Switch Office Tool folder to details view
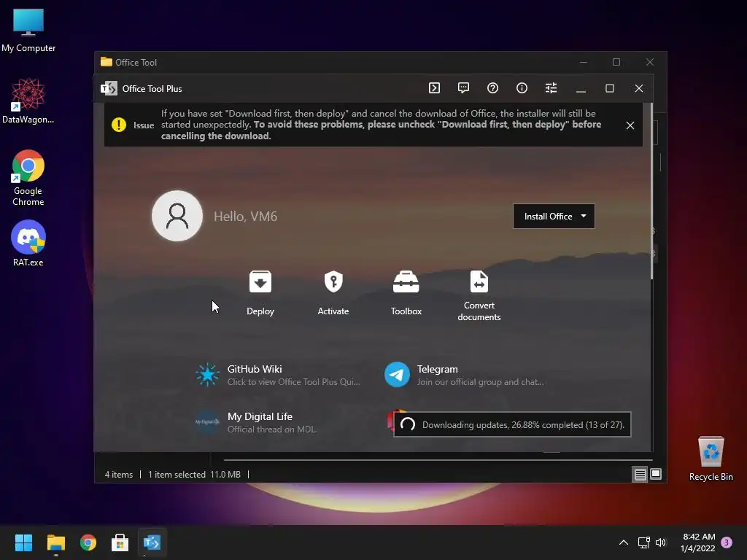 640,474
